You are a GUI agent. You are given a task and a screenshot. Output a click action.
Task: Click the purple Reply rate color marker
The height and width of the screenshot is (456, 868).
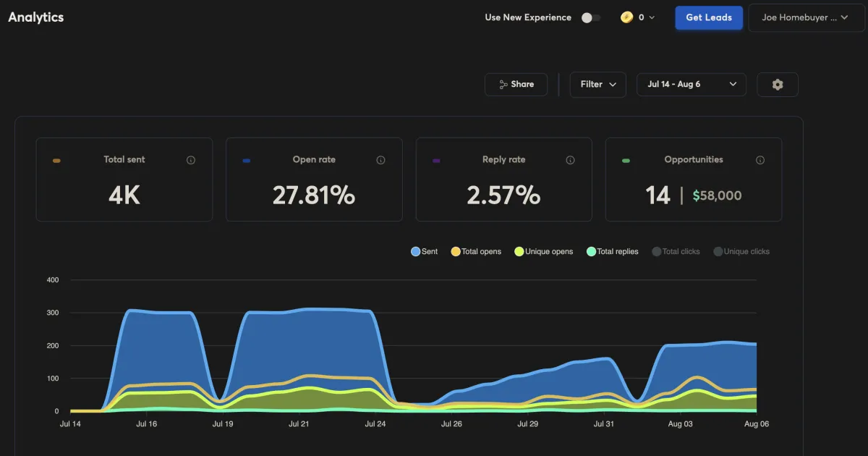coord(436,160)
